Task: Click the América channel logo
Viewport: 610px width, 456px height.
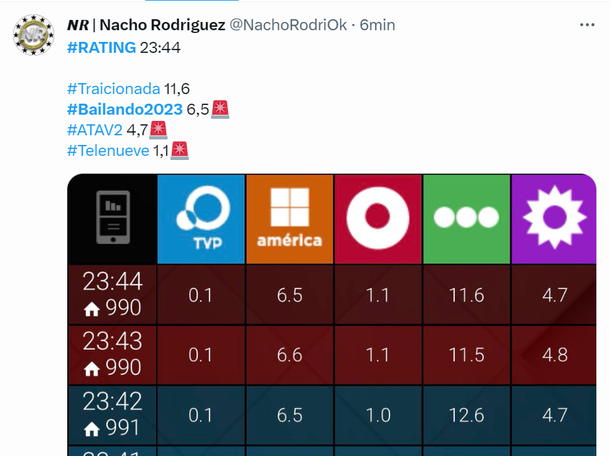Action: coord(290,219)
